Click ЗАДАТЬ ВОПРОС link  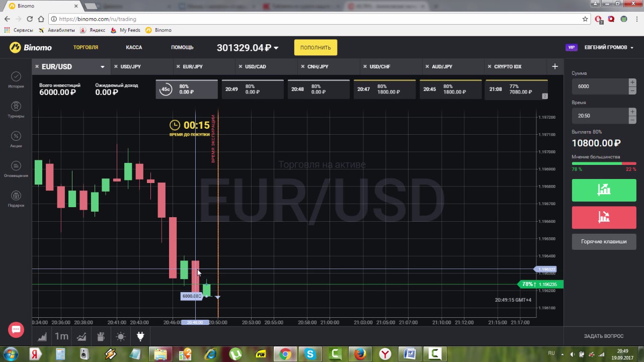[x=603, y=336]
